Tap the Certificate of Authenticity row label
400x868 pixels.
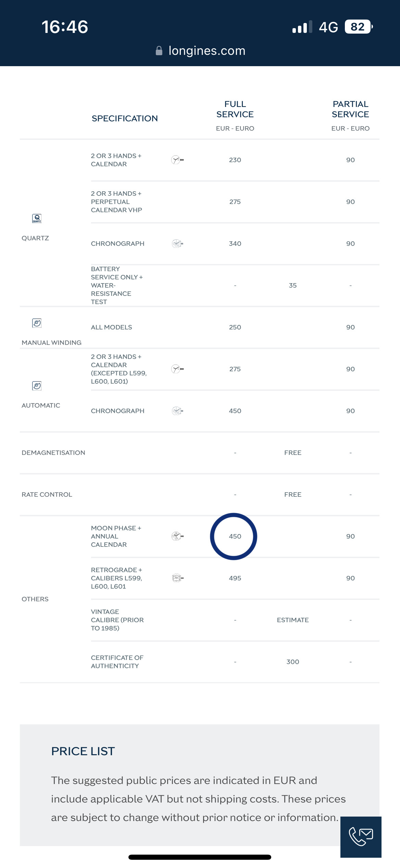point(117,662)
